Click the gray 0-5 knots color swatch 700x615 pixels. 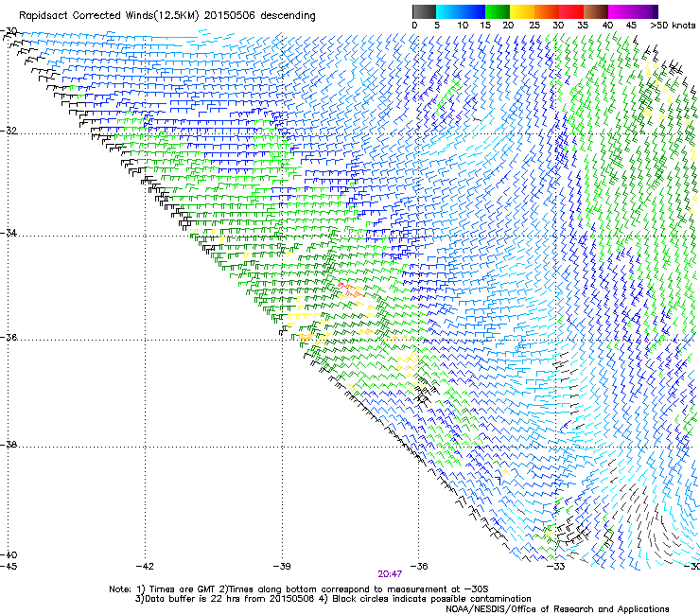[x=425, y=11]
